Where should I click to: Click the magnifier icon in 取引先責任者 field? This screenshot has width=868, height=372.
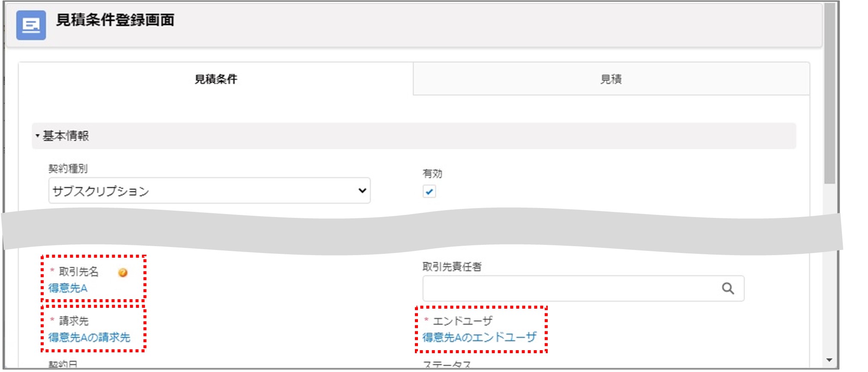click(728, 289)
